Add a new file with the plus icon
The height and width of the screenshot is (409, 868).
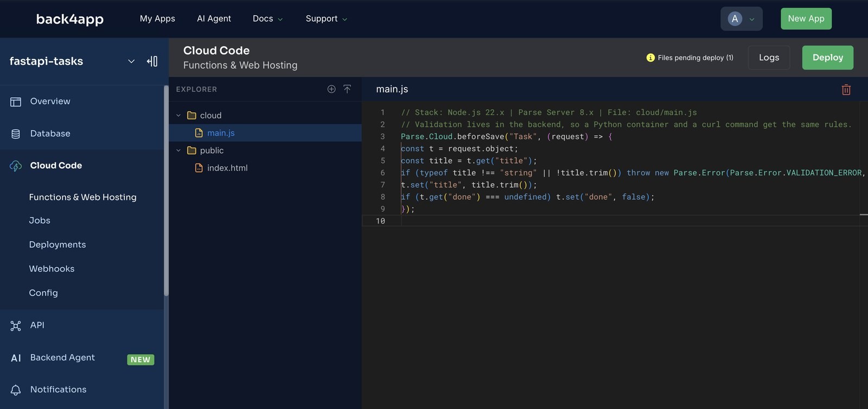point(331,89)
